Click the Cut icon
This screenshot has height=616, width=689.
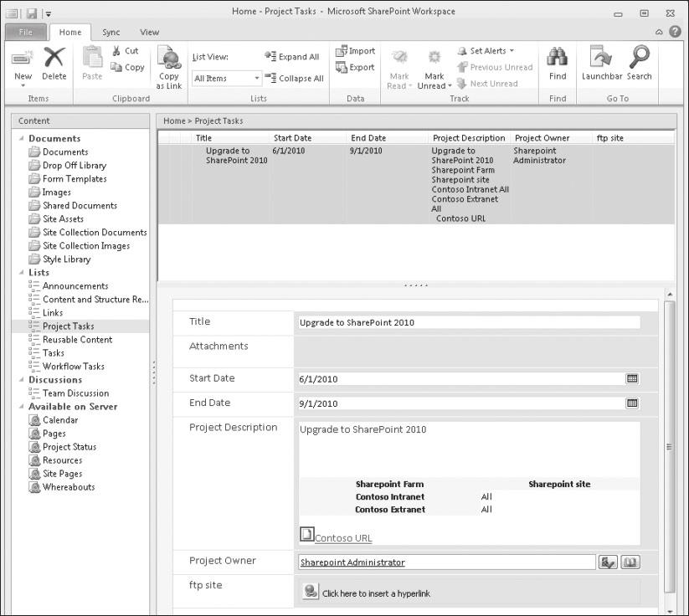[x=116, y=51]
